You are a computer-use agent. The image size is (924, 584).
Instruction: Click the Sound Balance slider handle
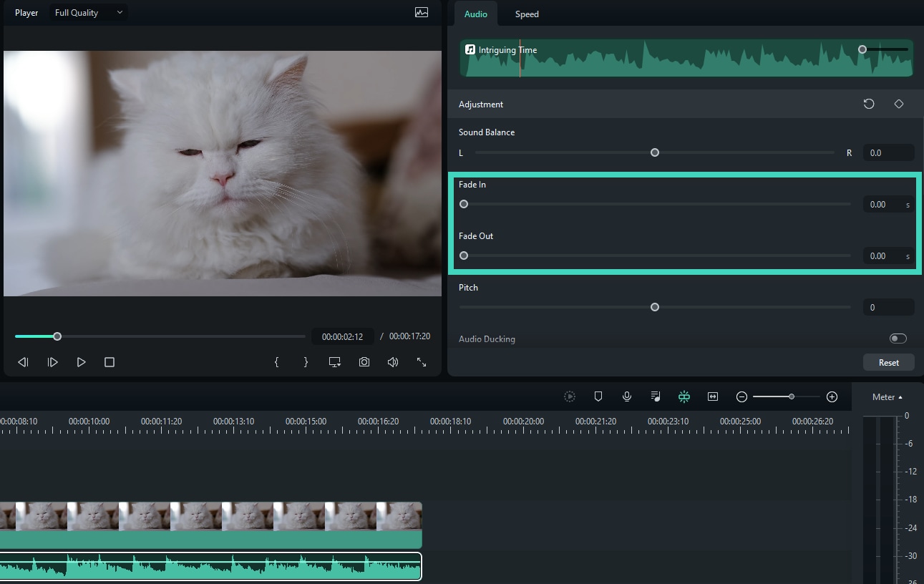point(655,152)
